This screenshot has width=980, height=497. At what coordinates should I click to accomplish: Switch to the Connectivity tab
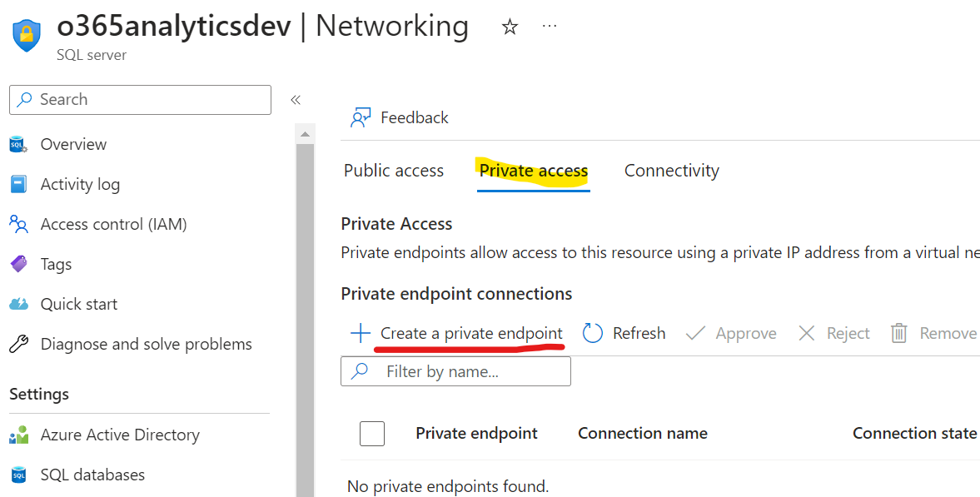point(672,171)
